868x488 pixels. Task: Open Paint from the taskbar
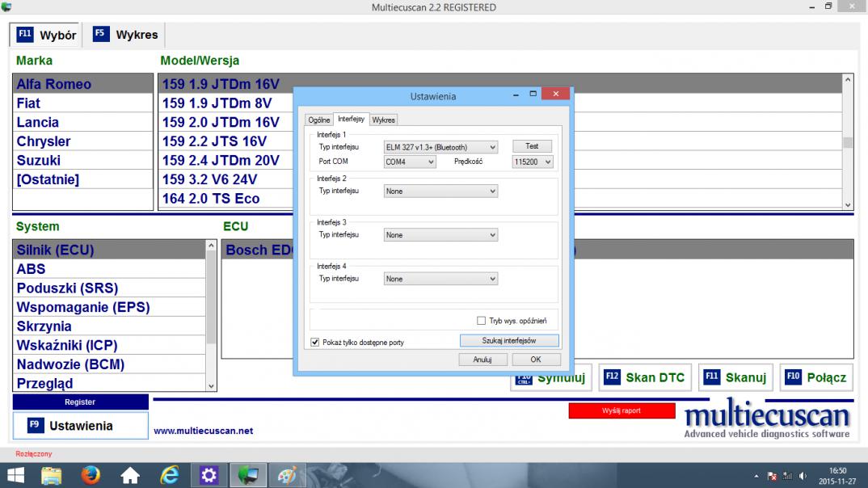(x=287, y=475)
